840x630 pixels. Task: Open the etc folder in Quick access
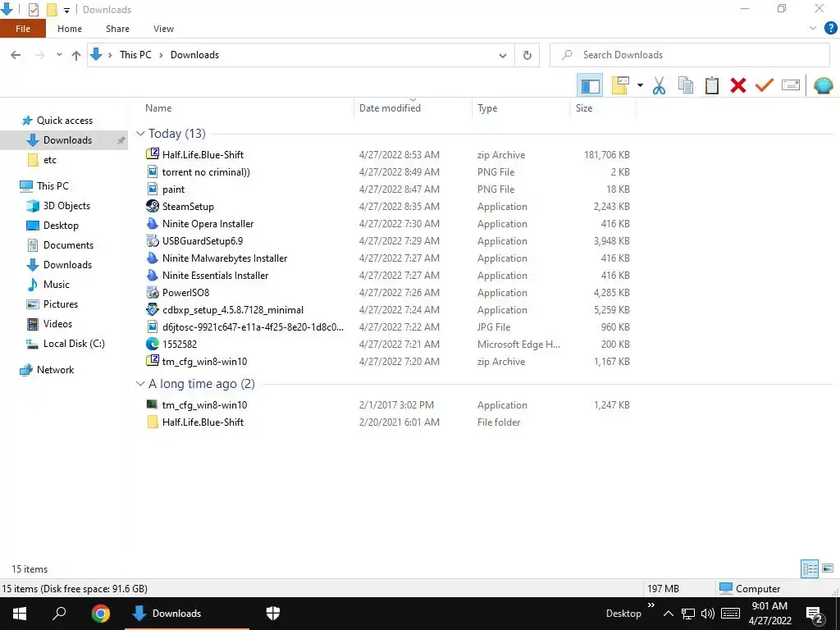coord(50,160)
